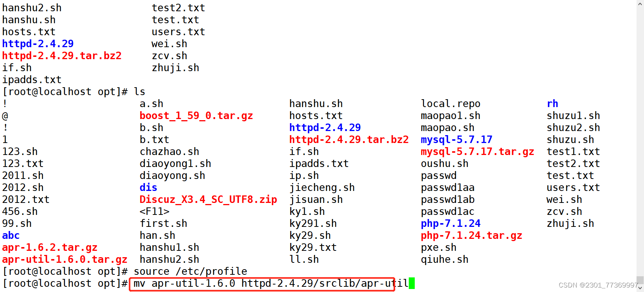The height and width of the screenshot is (292, 644).
Task: Click 'jiecheng.sh' file name
Action: pyautogui.click(x=322, y=188)
